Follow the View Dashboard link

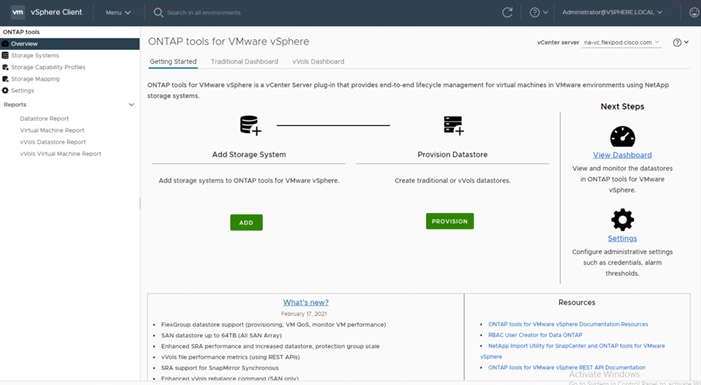(622, 155)
